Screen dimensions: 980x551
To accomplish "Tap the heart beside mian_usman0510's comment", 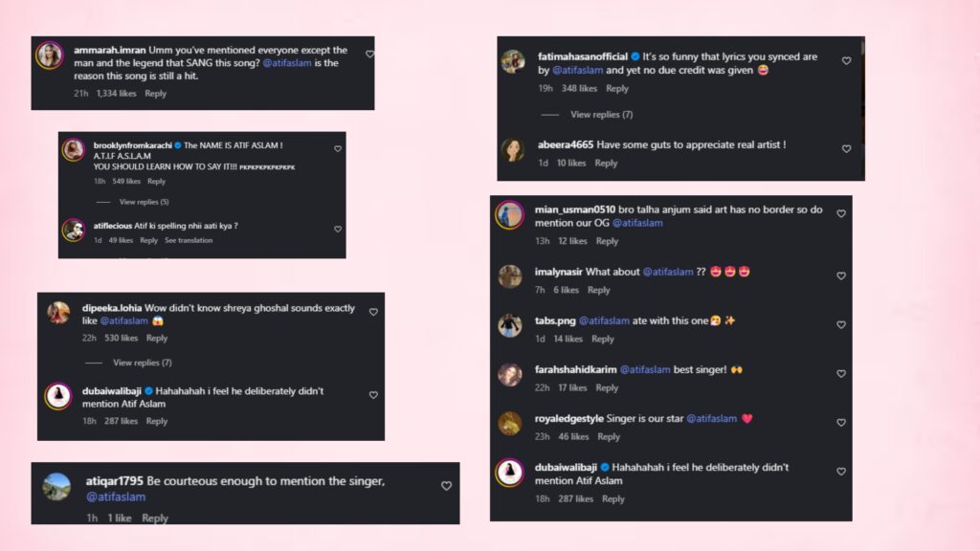I will pyautogui.click(x=841, y=214).
